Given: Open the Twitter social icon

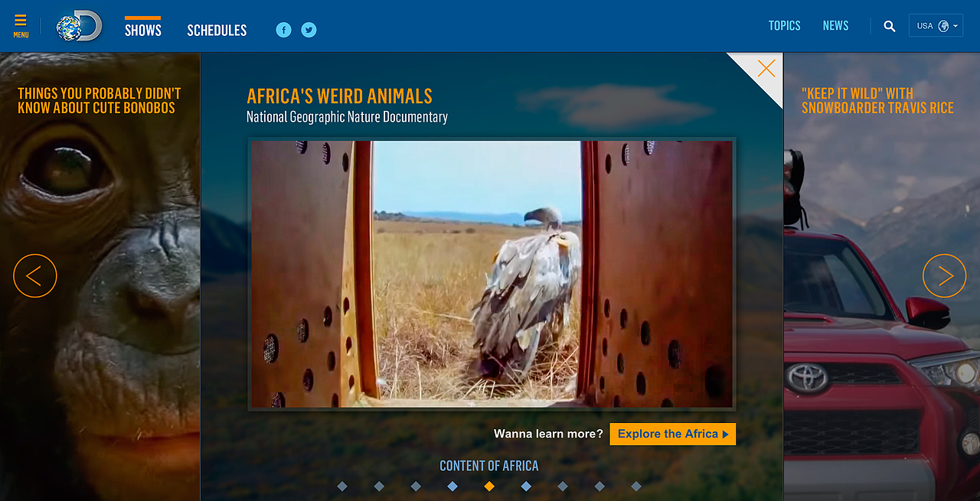Looking at the screenshot, I should point(309,30).
